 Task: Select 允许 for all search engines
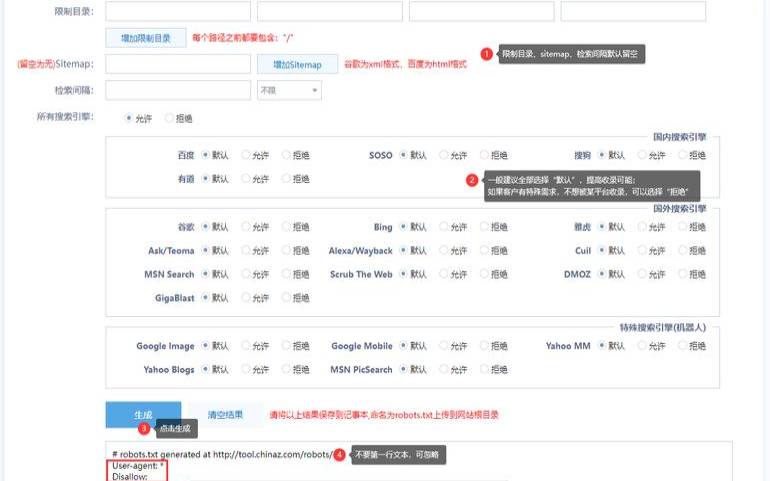coord(129,118)
